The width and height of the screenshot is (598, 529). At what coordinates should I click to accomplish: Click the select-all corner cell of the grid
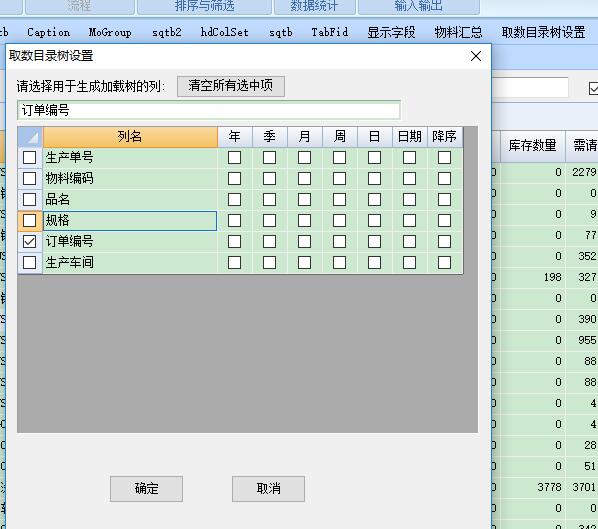30,137
